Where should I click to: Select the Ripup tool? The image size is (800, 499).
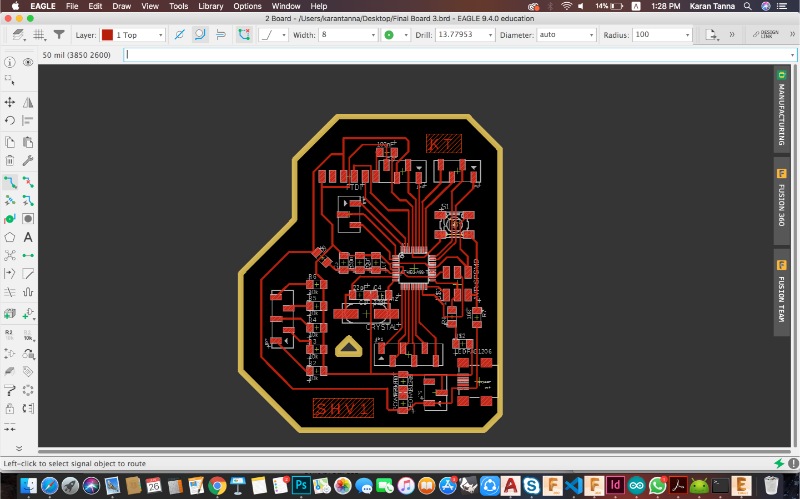(x=28, y=182)
